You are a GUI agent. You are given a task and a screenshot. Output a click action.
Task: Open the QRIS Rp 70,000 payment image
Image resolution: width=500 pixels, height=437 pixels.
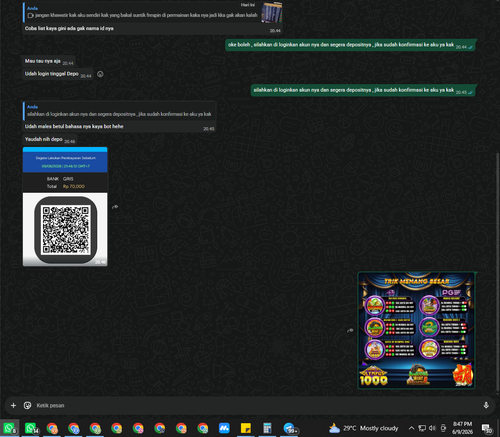(x=65, y=206)
